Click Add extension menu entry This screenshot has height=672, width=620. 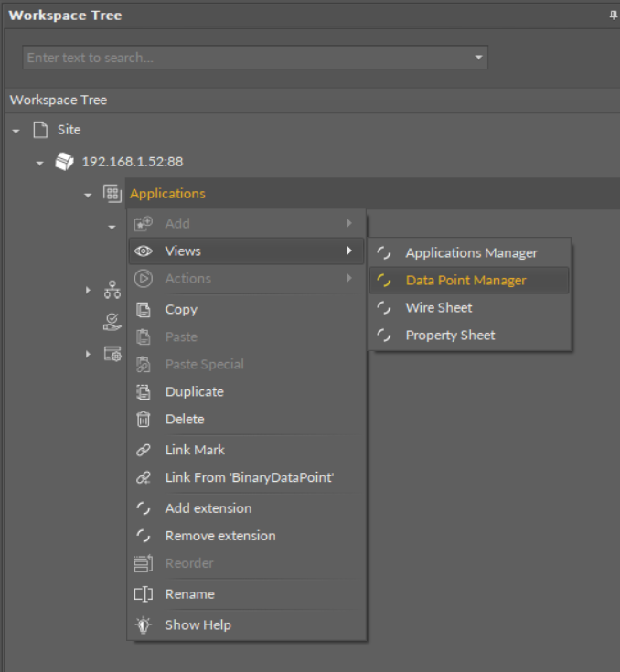point(208,508)
